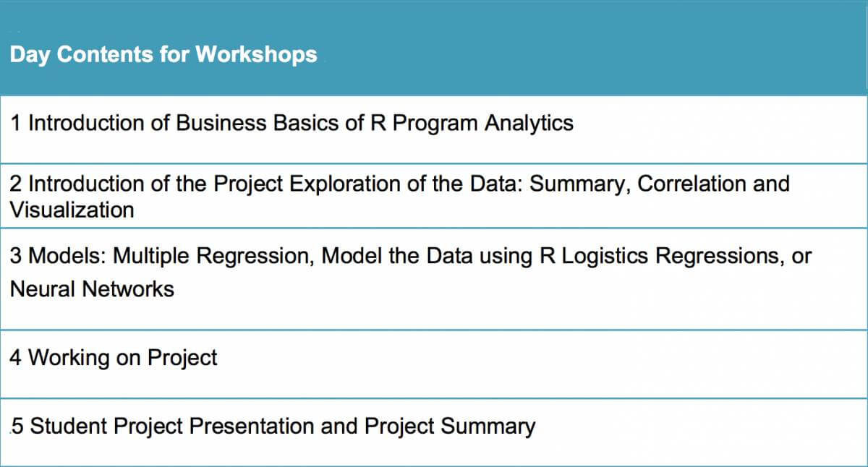
Task: Select the Day 2 Project Exploration row
Action: pos(434,196)
